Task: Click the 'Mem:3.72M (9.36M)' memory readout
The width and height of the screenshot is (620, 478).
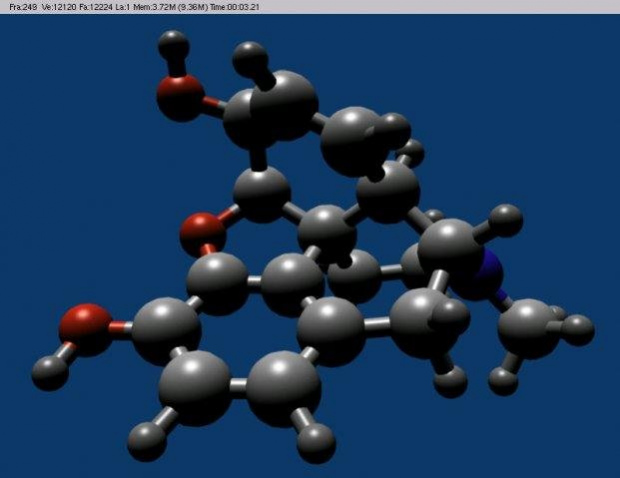Action: (170, 7)
